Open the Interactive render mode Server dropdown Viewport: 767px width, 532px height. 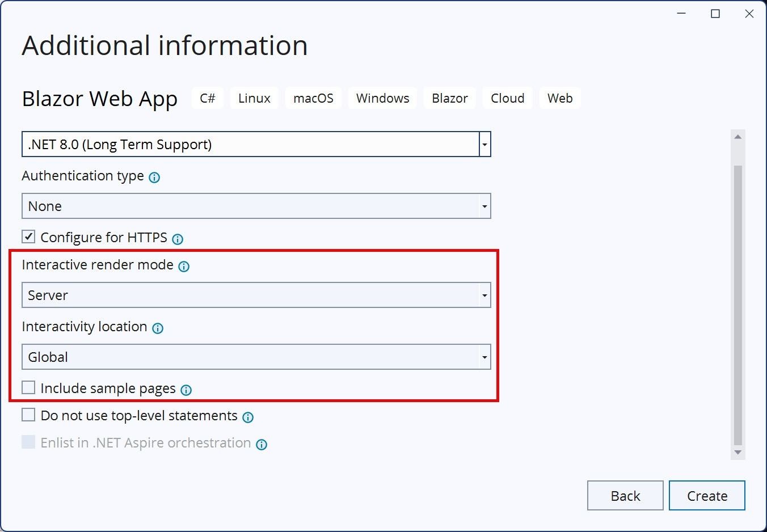pos(256,295)
